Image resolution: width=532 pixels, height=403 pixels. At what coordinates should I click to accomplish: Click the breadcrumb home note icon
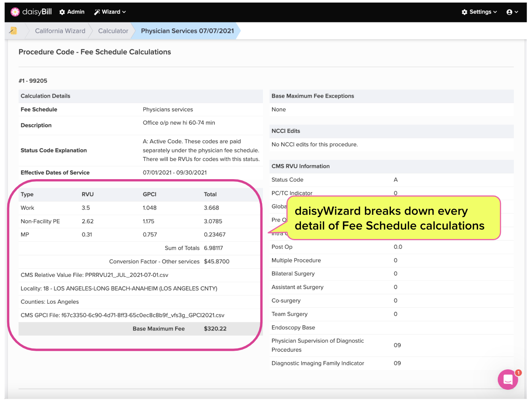[13, 31]
